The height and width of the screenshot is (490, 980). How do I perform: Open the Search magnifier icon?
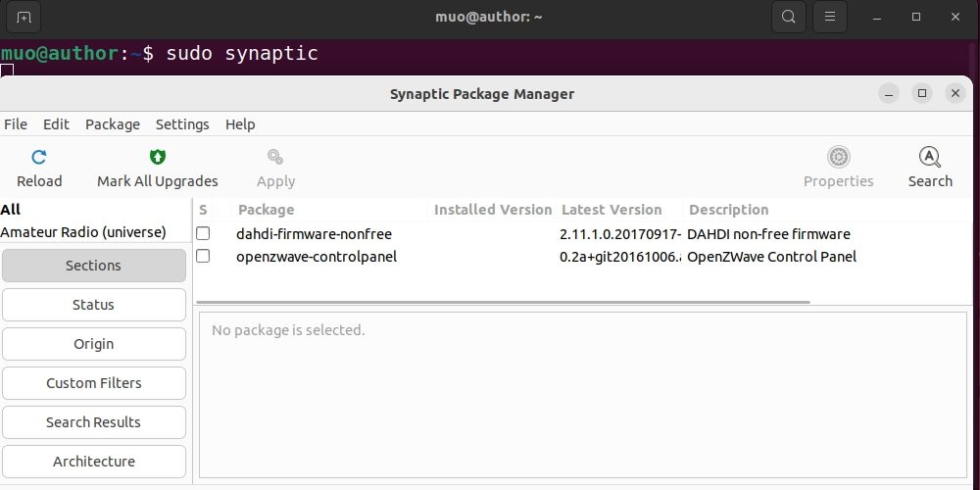tap(929, 157)
